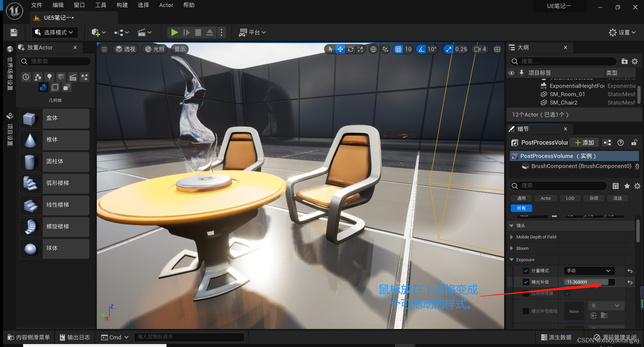Choose the 盒体 box geometry

54,118
